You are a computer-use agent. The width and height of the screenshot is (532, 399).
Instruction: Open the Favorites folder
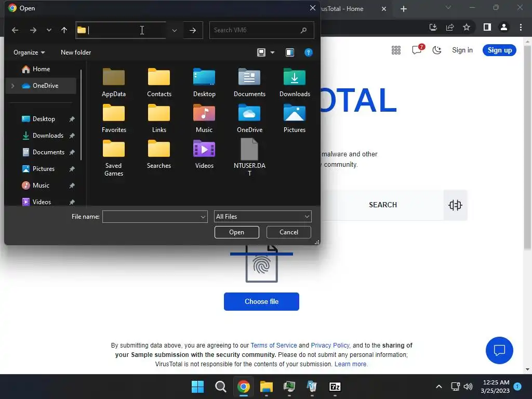coord(114,119)
